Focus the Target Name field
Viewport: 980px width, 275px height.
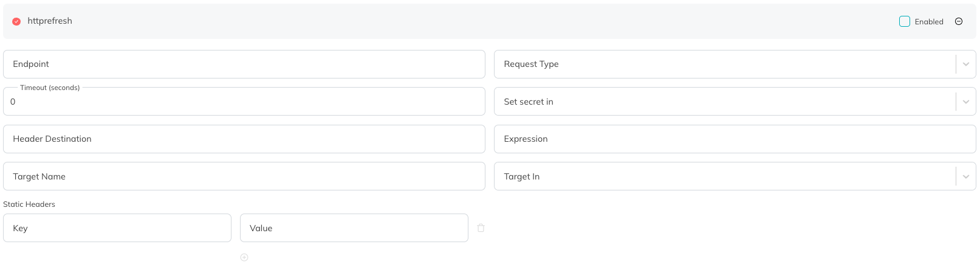244,176
